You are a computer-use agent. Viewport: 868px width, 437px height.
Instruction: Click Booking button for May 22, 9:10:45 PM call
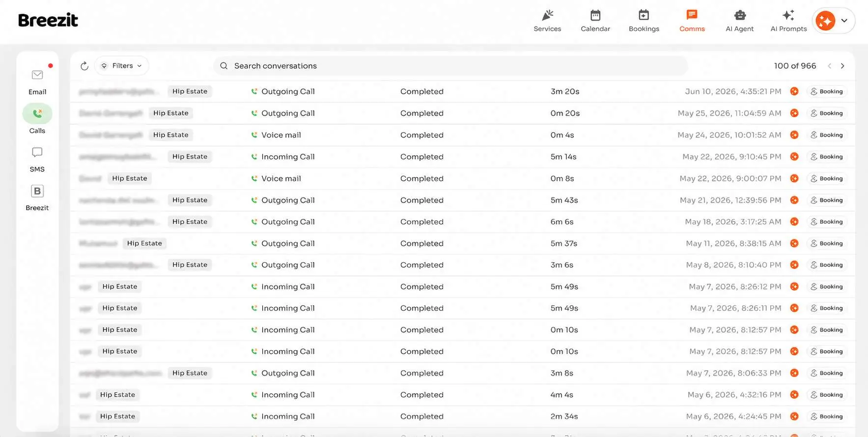click(x=827, y=157)
